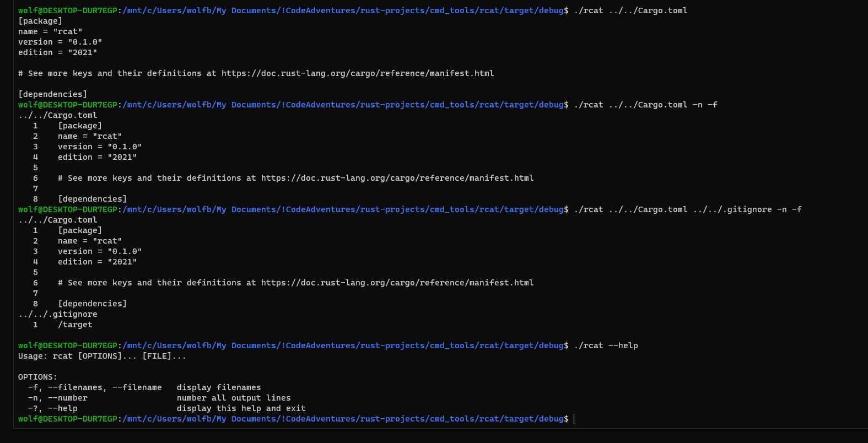The image size is (868, 443).
Task: Click the unnumbered [package] line
Action: click(40, 21)
